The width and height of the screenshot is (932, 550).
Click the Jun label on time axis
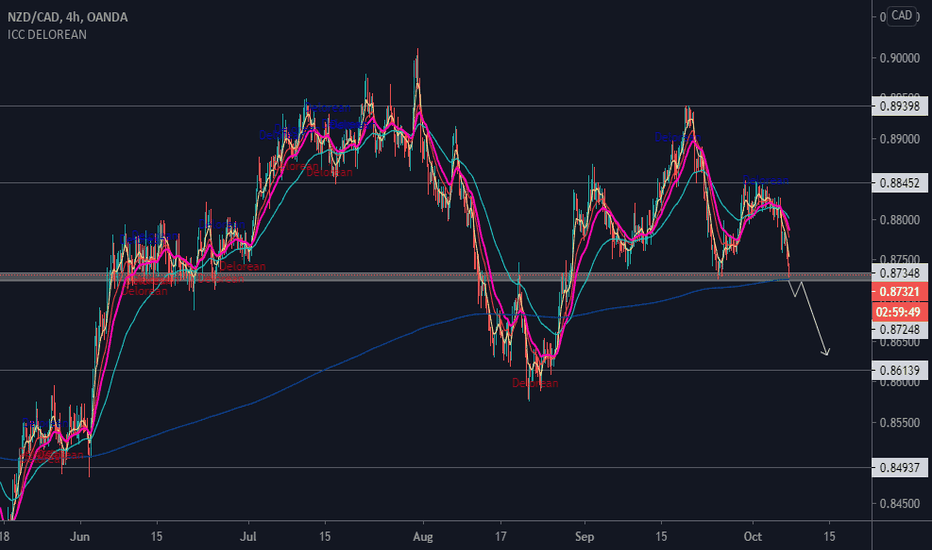[x=80, y=536]
